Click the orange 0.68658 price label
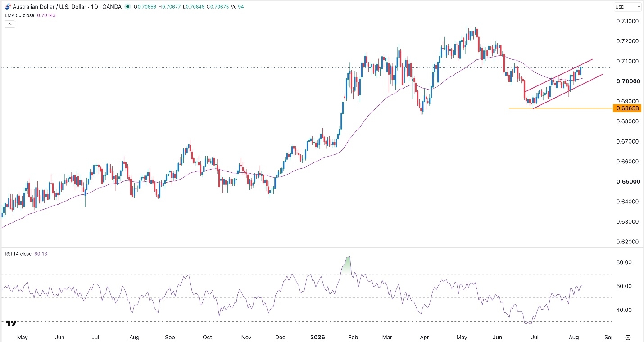Image resolution: width=644 pixels, height=342 pixels. [628, 108]
